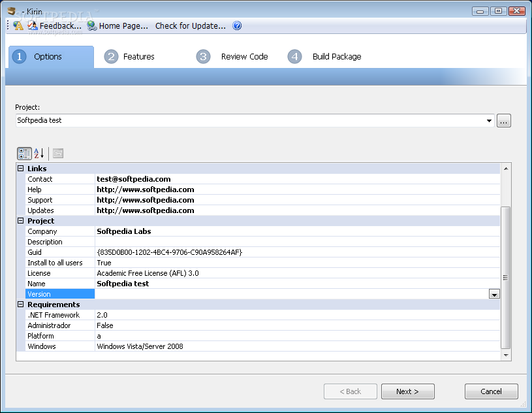532x413 pixels.
Task: Collapse the Project category
Action: coord(21,221)
